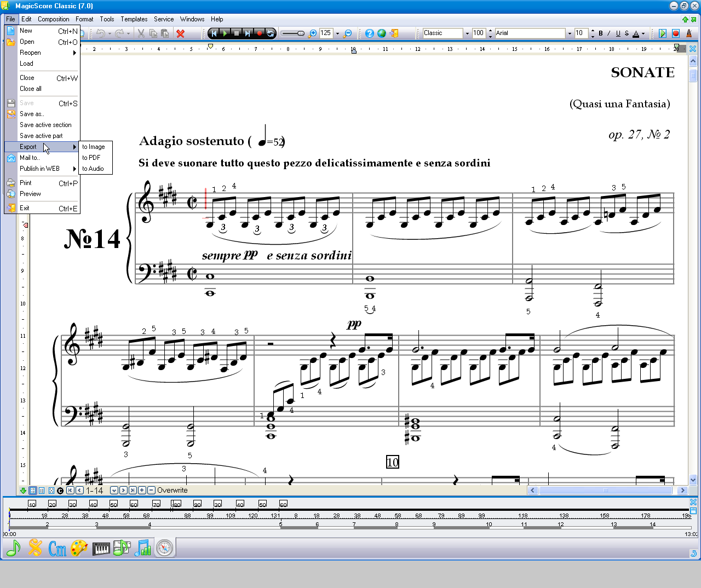Select 'Mail to..' in the File menu
Screen dimensions: 701x588
pyautogui.click(x=42, y=158)
